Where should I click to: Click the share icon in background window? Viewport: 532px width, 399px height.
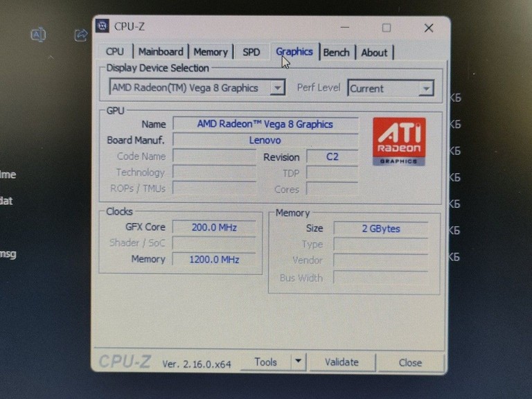(81, 35)
